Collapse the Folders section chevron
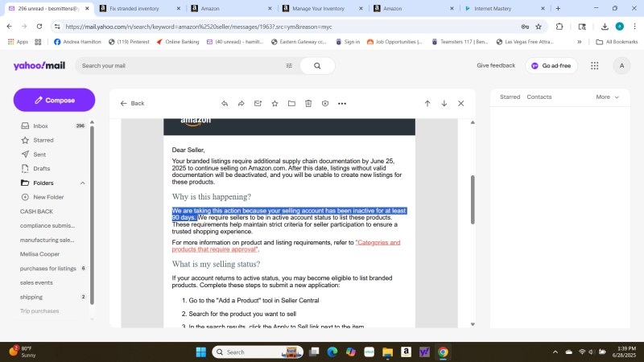 pyautogui.click(x=82, y=183)
